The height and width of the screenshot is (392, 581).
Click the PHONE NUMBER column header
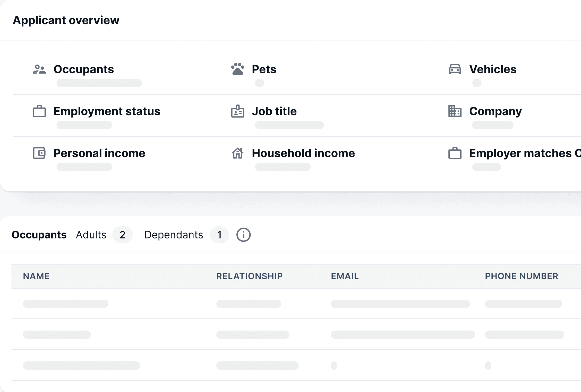coord(522,276)
